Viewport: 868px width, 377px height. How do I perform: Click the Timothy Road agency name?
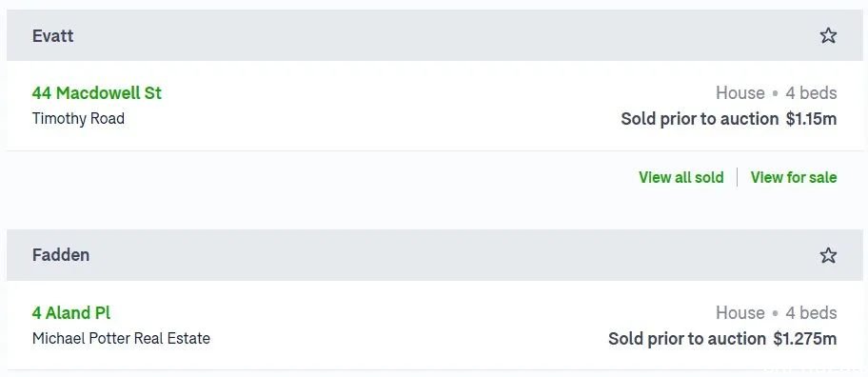tap(78, 118)
